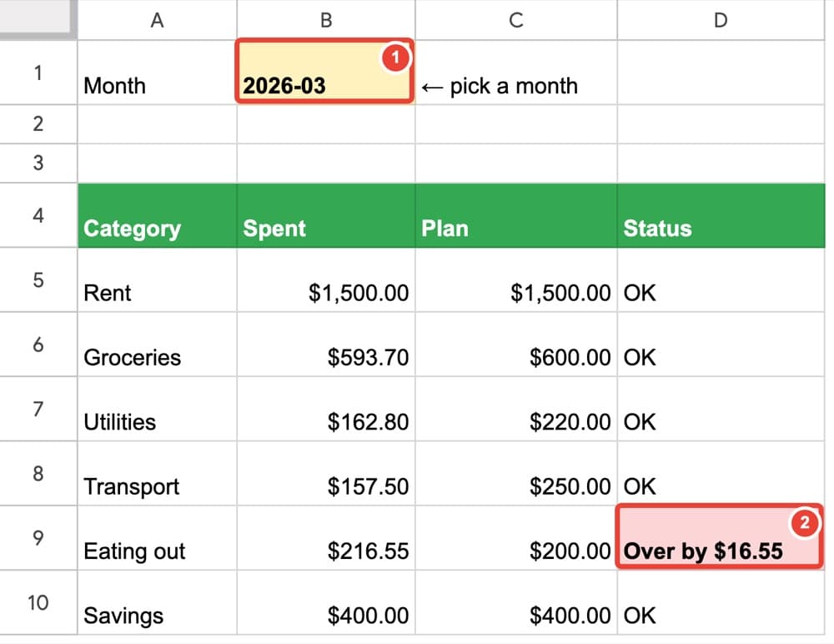The width and height of the screenshot is (834, 644).
Task: Click the $600.00 plan cell
Action: (516, 345)
